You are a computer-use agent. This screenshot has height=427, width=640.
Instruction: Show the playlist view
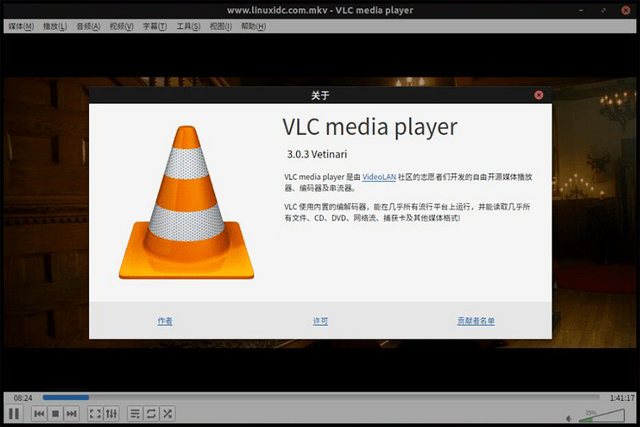(135, 414)
